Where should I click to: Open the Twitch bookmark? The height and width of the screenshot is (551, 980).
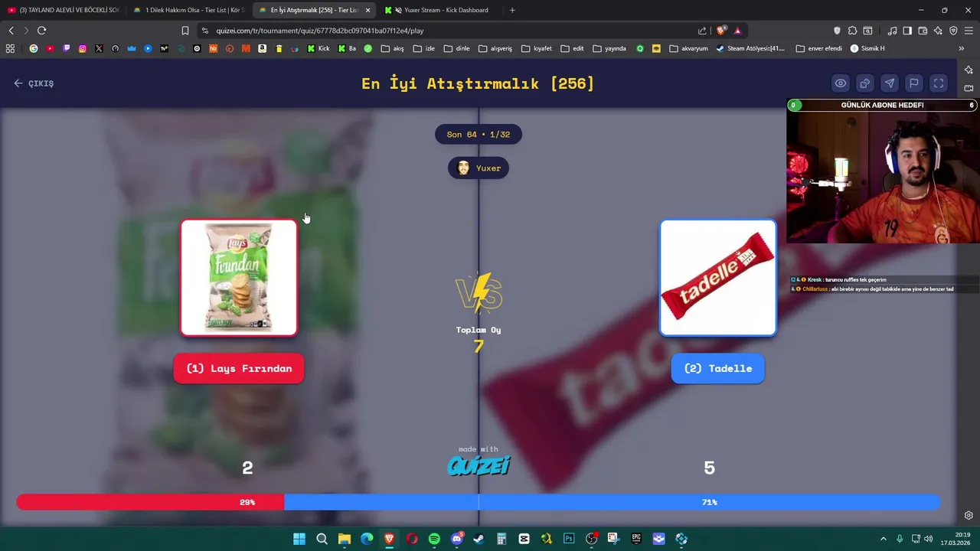[67, 48]
